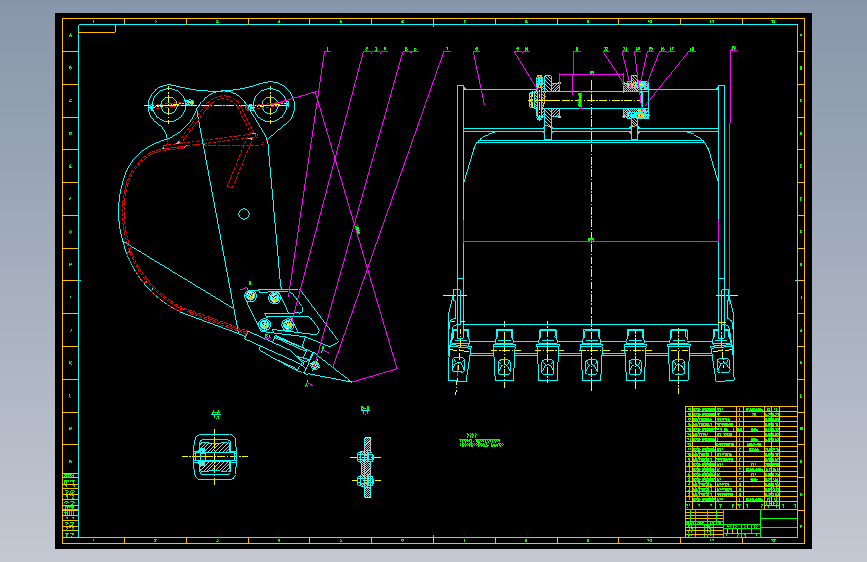Click the title block below the parts list
The image size is (867, 562).
(741, 523)
